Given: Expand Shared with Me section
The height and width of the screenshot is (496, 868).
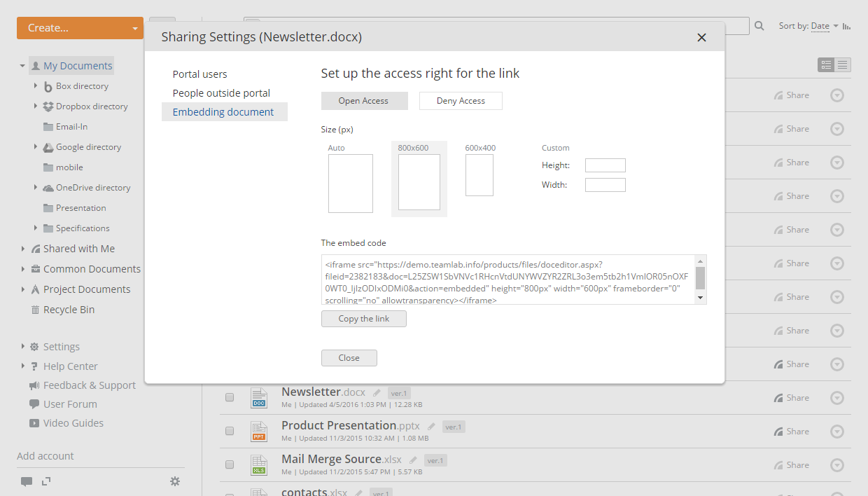Looking at the screenshot, I should point(22,249).
